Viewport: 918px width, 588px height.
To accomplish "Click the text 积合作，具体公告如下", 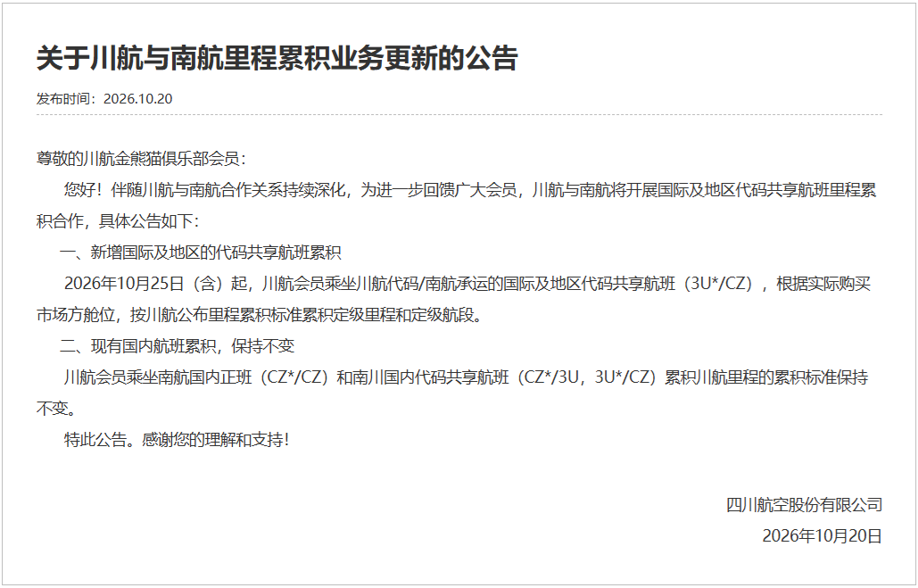I will (x=119, y=220).
